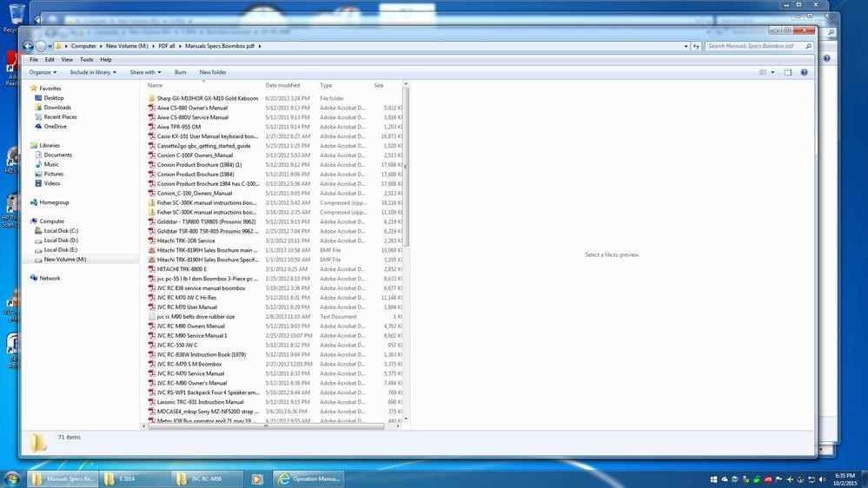Open the recent locations dropdown arrow
Viewport: 868px width, 488px height.
50,47
